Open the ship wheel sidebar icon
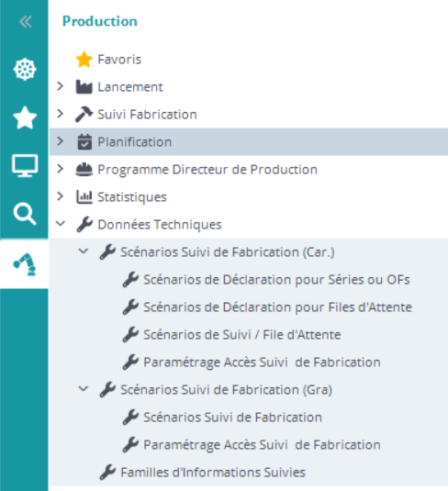 [25, 69]
